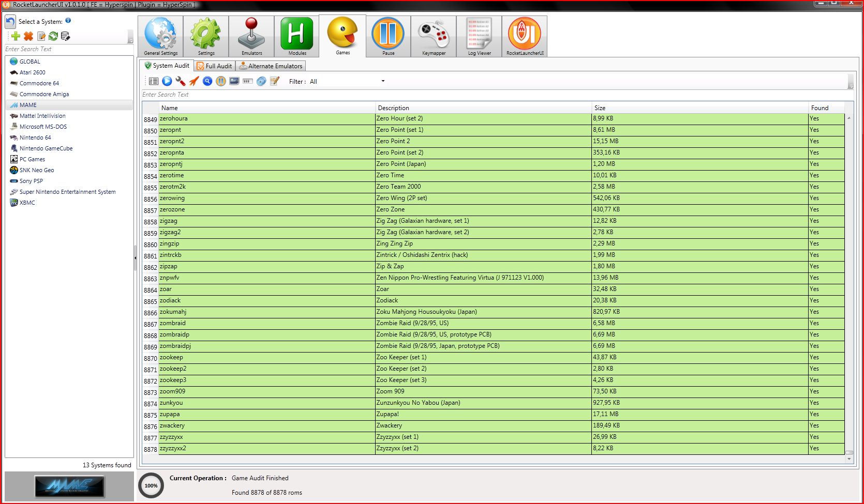Click the orange rocket launch icon
Viewport: 864px width, 504px height.
tap(194, 81)
